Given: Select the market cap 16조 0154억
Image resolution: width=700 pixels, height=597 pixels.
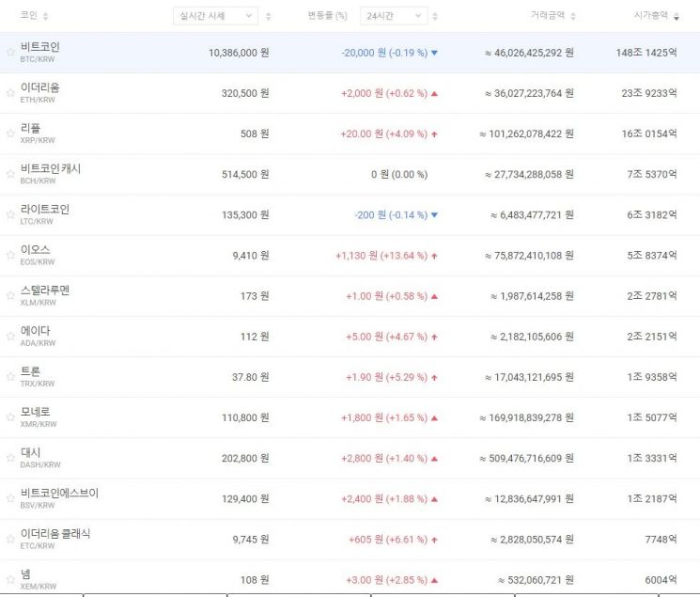Looking at the screenshot, I should pos(649,134).
